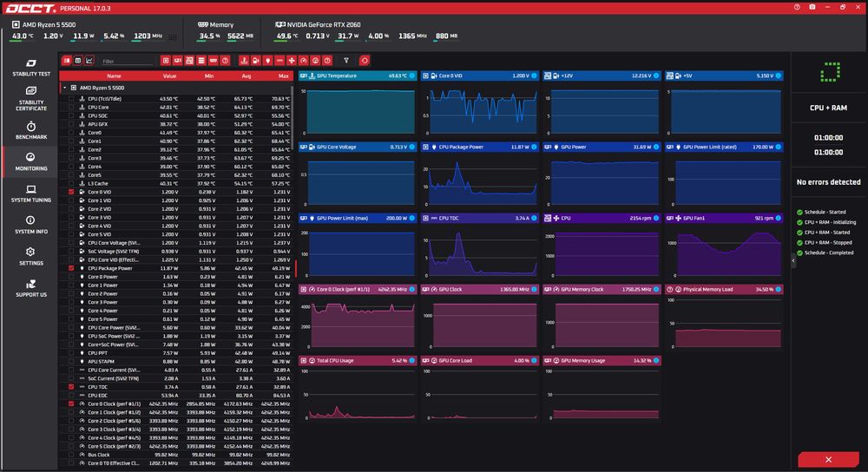
Task: Click the Max column header
Action: [284, 75]
